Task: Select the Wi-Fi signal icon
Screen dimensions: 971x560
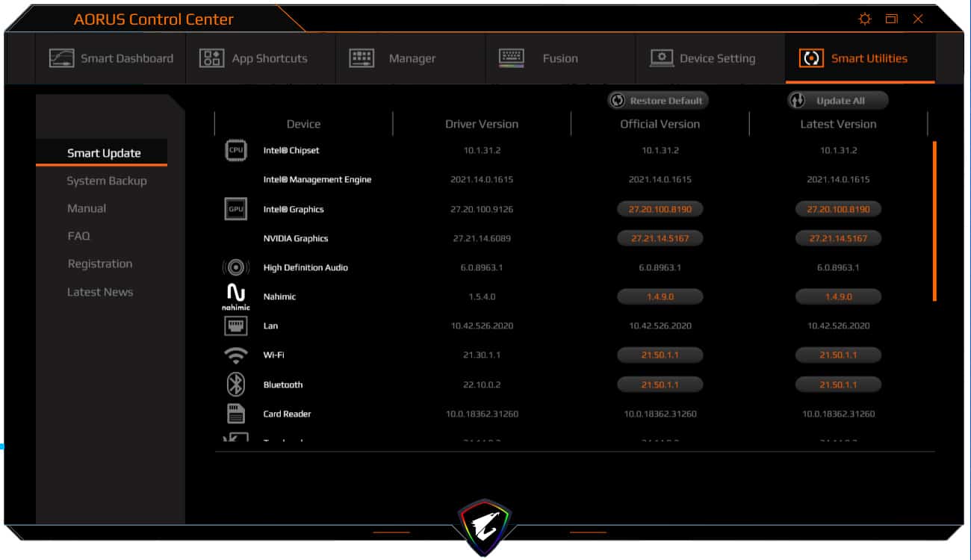Action: pos(235,355)
